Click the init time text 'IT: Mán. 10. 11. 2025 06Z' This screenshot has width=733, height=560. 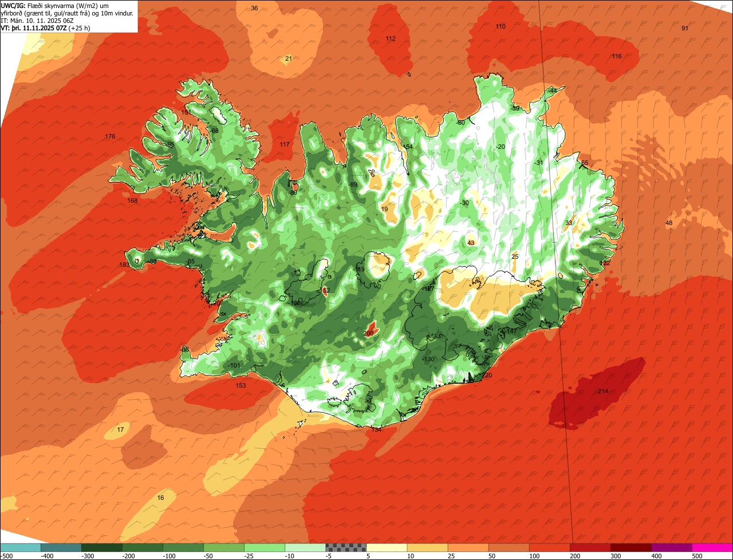point(38,20)
